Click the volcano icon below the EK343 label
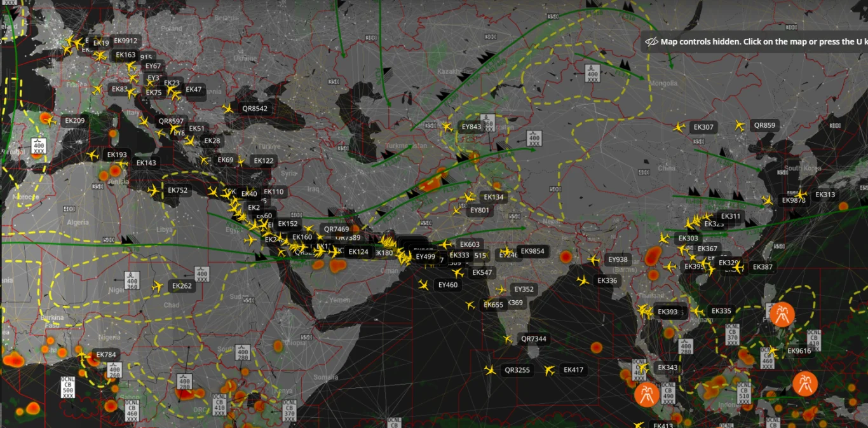 (647, 394)
